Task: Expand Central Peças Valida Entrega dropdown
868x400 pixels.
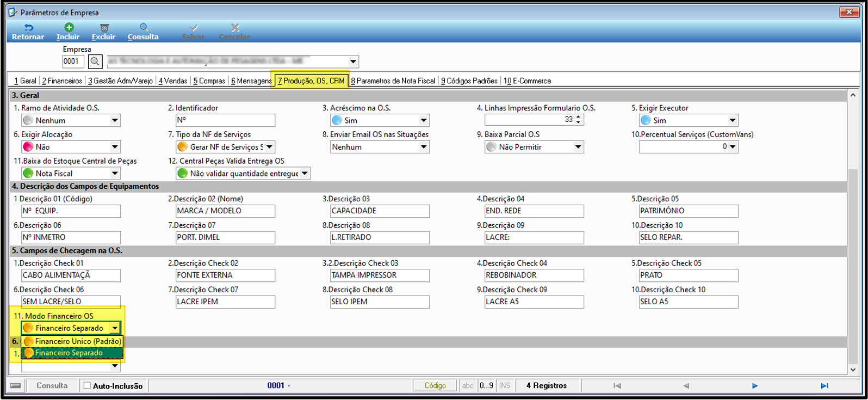Action: click(x=305, y=174)
